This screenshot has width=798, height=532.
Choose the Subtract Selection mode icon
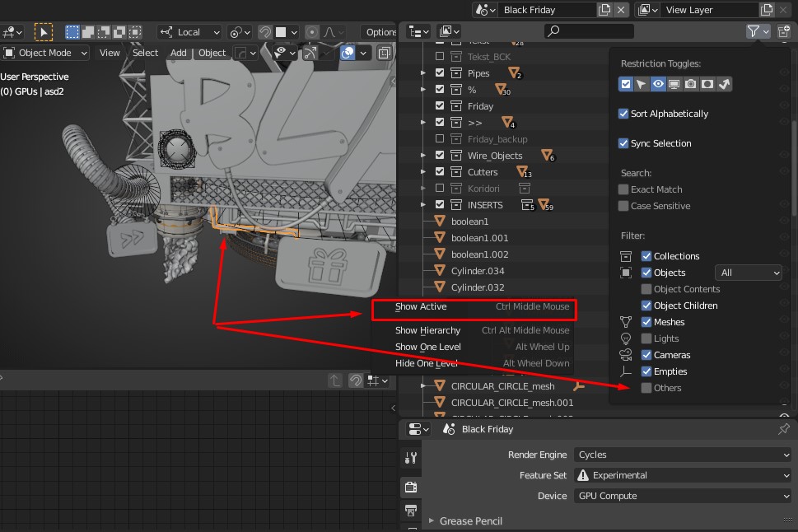(103, 33)
